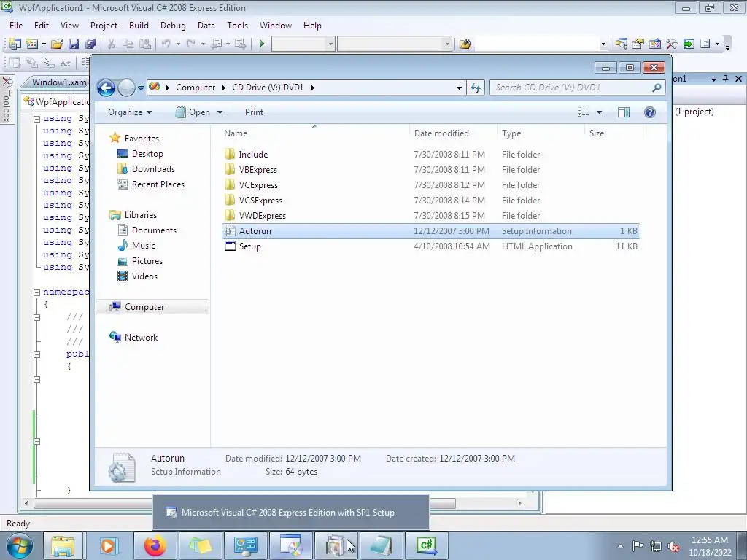The width and height of the screenshot is (747, 560).
Task: Show hidden system tray icons
Action: click(620, 546)
